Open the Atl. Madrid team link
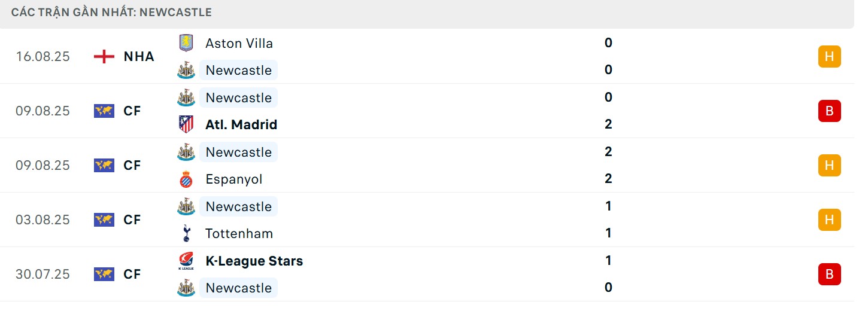 click(241, 124)
